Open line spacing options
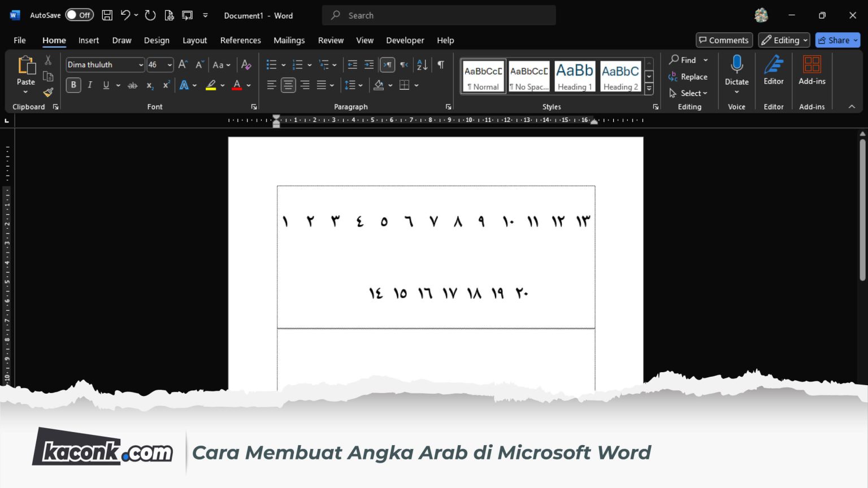This screenshot has width=868, height=488. (353, 85)
